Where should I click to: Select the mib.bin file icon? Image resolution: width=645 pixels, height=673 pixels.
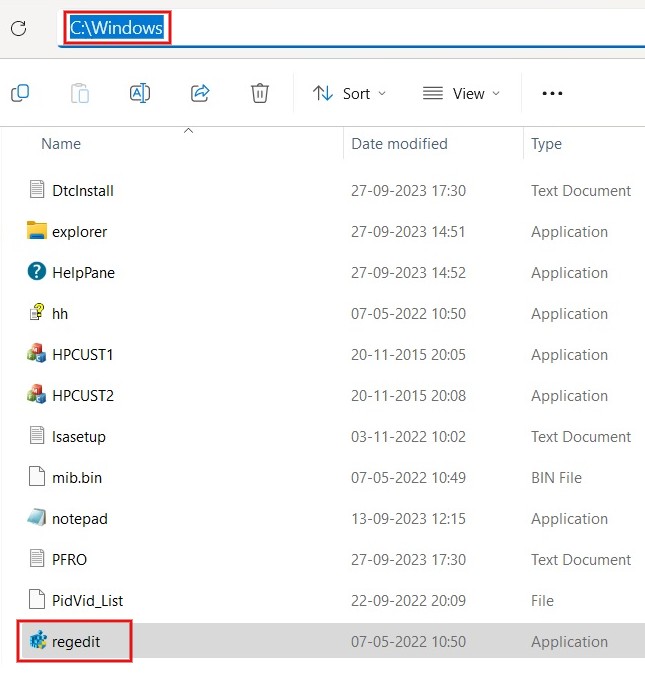pyautogui.click(x=37, y=476)
